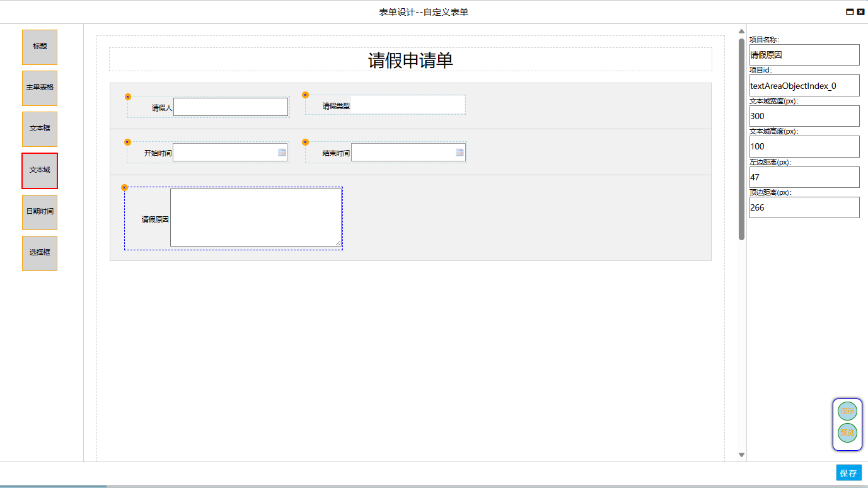Screen dimensions: 868x488
Task: Click the scrollbar up arrow in design canvas
Action: (742, 30)
